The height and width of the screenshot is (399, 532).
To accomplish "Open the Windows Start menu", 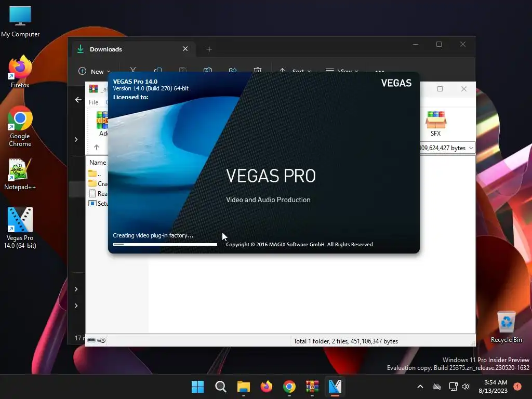I will pyautogui.click(x=197, y=387).
